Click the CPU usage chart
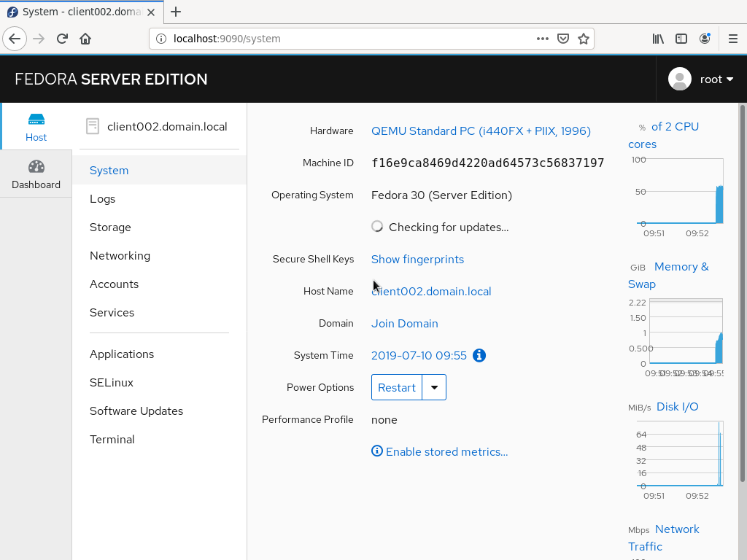Image resolution: width=747 pixels, height=560 pixels. [680, 192]
